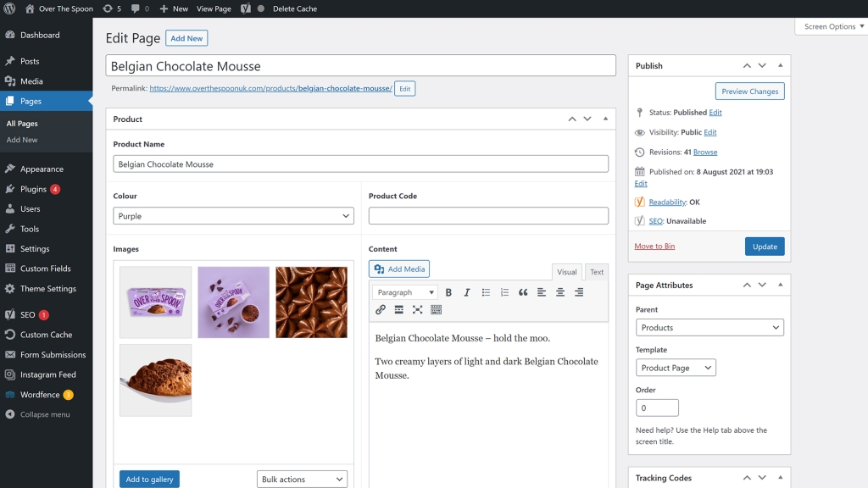This screenshot has height=488, width=868.
Task: Switch to the Text editor tab
Action: pyautogui.click(x=597, y=272)
